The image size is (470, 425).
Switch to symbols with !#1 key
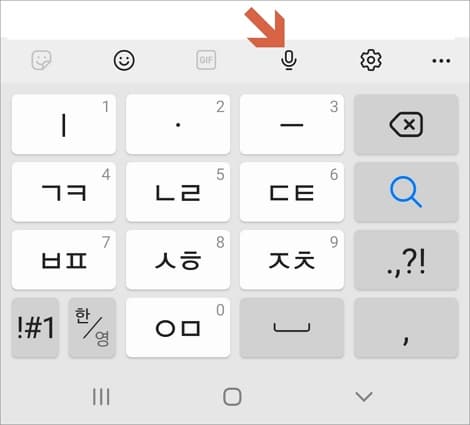[x=35, y=328]
